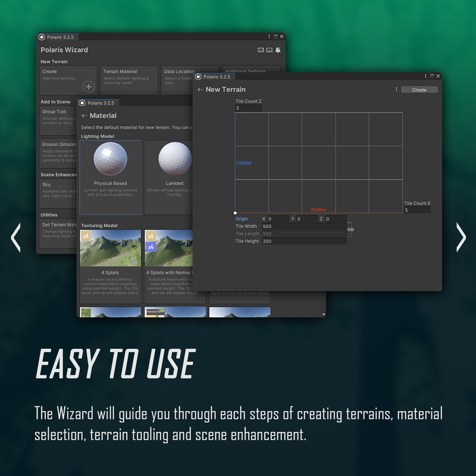Toggle the link icon between Tile Width and Length

[x=350, y=230]
